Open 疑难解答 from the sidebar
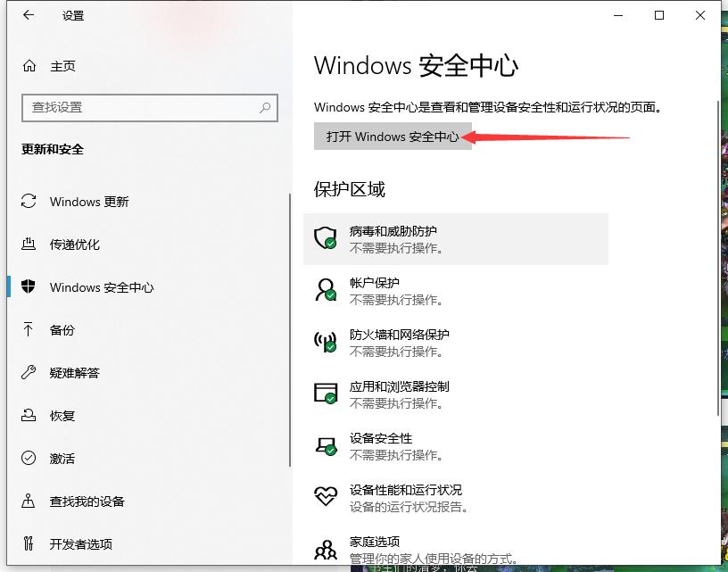The width and height of the screenshot is (728, 572). click(76, 373)
